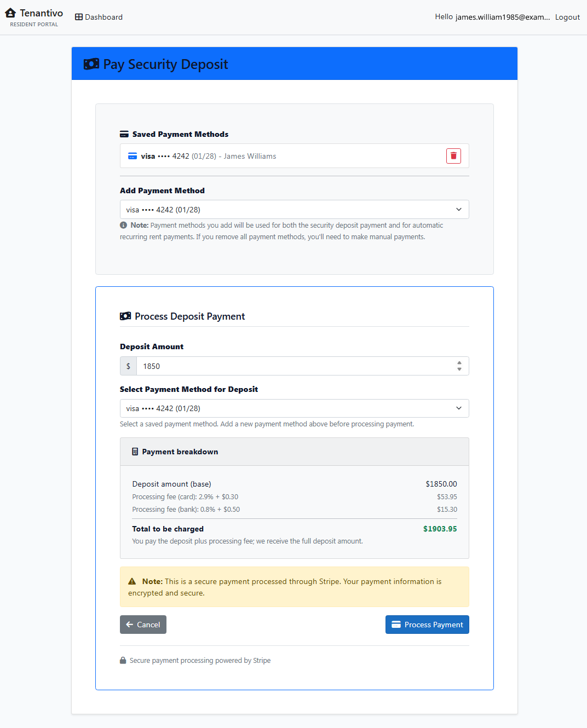Click the warning triangle in the Stripe note
587x728 pixels.
[132, 581]
